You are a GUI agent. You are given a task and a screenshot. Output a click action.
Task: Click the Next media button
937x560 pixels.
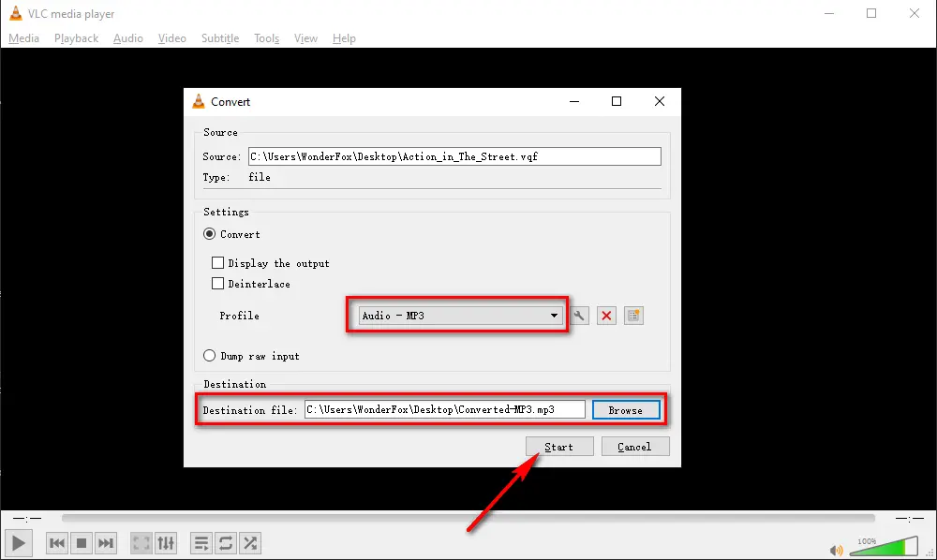[106, 543]
